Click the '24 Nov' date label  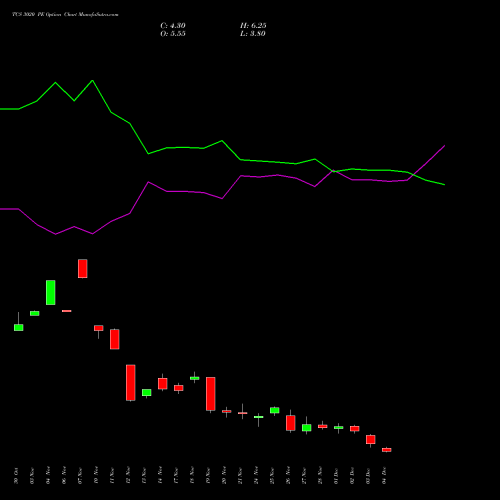tap(256, 476)
